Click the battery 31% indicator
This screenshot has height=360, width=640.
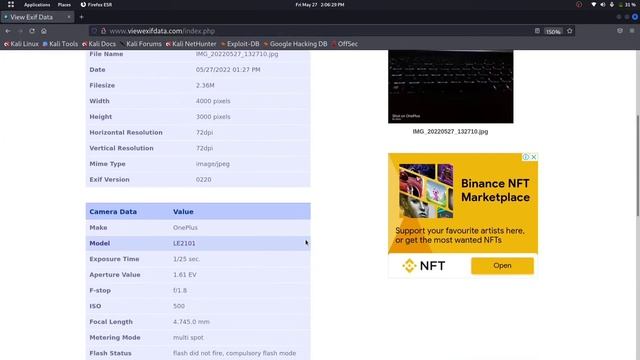coord(628,5)
